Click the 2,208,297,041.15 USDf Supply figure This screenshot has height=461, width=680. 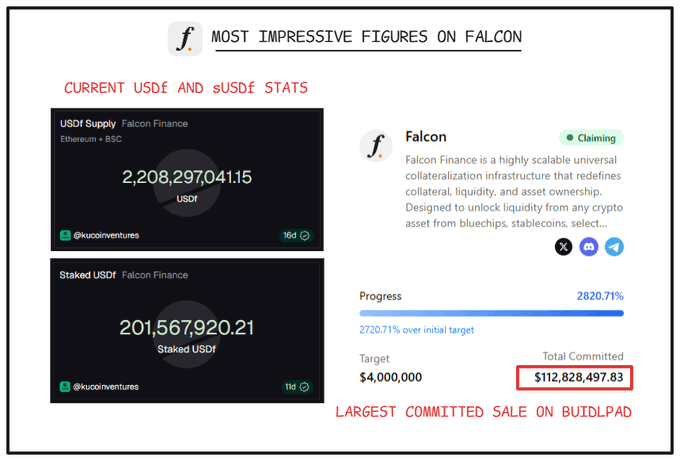[187, 177]
